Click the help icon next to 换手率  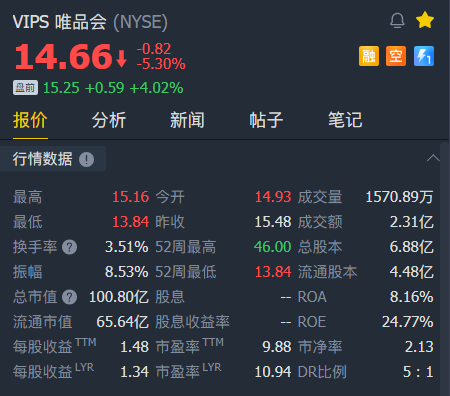tap(69, 247)
